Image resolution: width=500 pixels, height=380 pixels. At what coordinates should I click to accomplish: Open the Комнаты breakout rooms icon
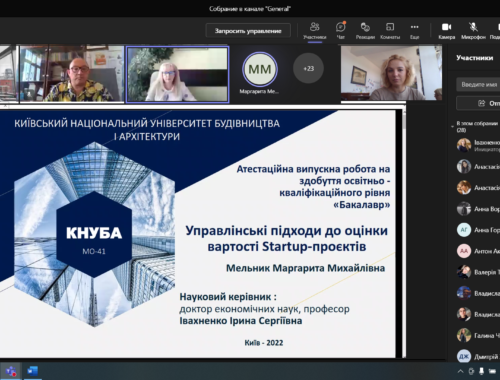pos(390,30)
